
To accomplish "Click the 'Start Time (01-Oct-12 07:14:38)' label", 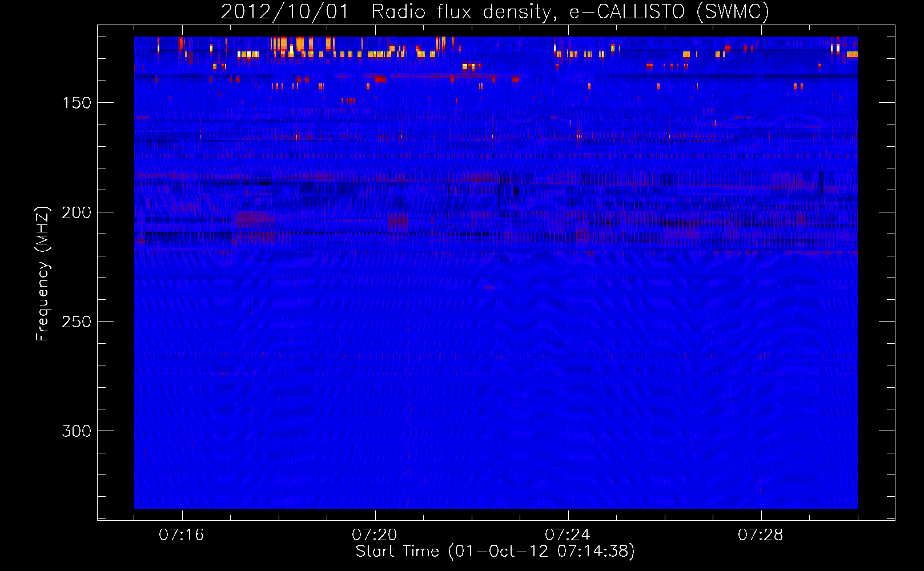I will pos(495,552).
